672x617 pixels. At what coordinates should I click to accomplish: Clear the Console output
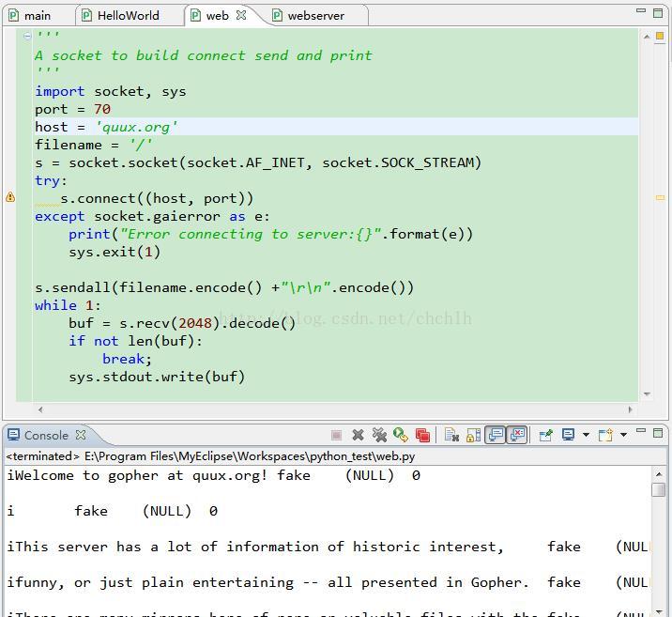pyautogui.click(x=451, y=435)
